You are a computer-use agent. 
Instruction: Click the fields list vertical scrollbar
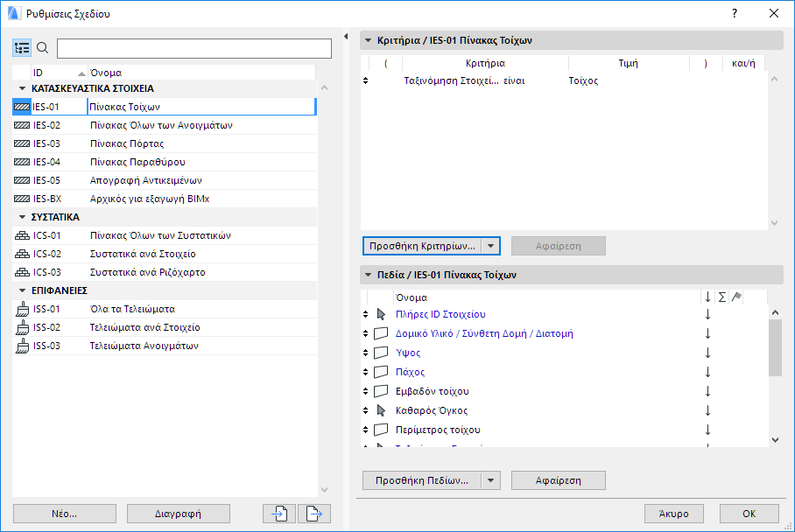[774, 350]
